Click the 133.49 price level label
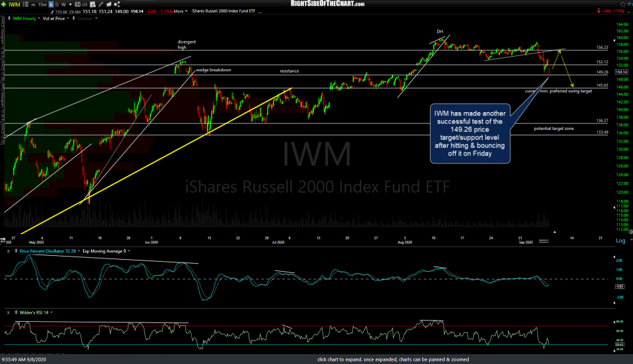 click(602, 132)
